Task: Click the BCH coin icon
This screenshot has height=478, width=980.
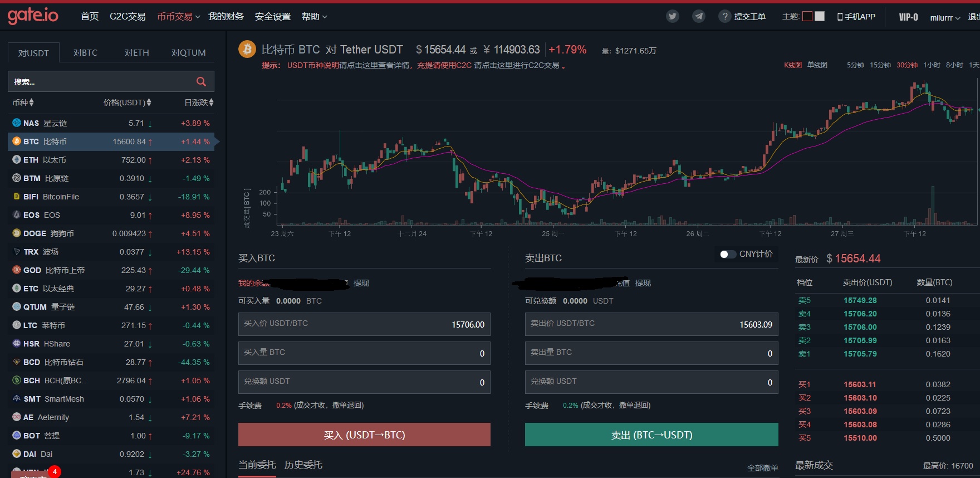Action: click(x=17, y=381)
